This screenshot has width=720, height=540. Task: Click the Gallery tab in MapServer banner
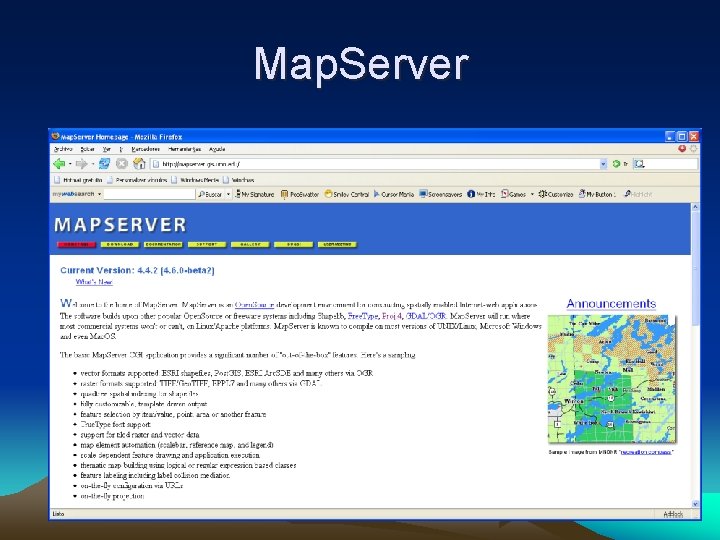pos(250,244)
